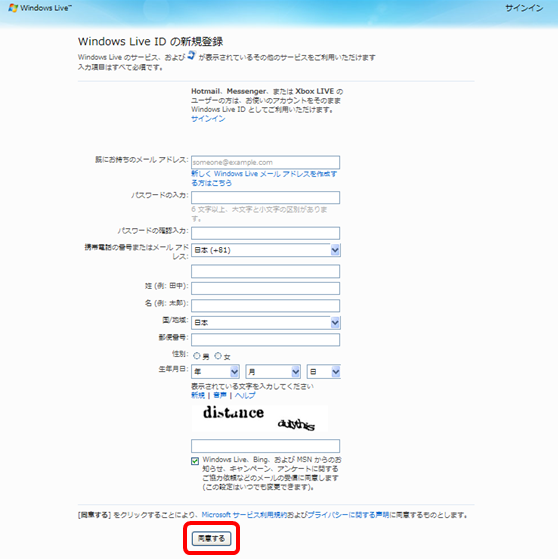This screenshot has width=558, height=559.
Task: Click the password confirmation field
Action: [x=265, y=233]
